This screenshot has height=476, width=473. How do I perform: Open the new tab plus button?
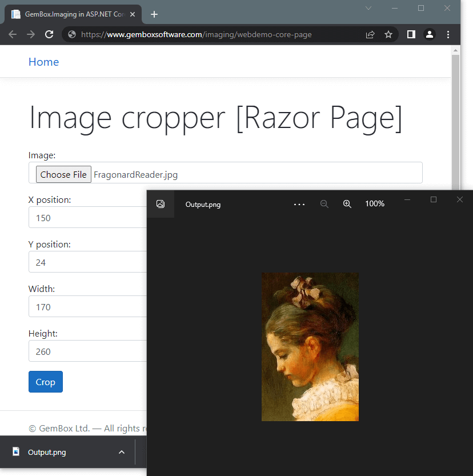[154, 14]
